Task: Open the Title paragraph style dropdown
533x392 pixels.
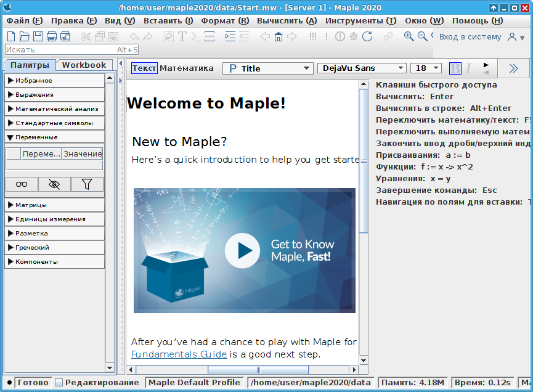Action: pyautogui.click(x=267, y=68)
